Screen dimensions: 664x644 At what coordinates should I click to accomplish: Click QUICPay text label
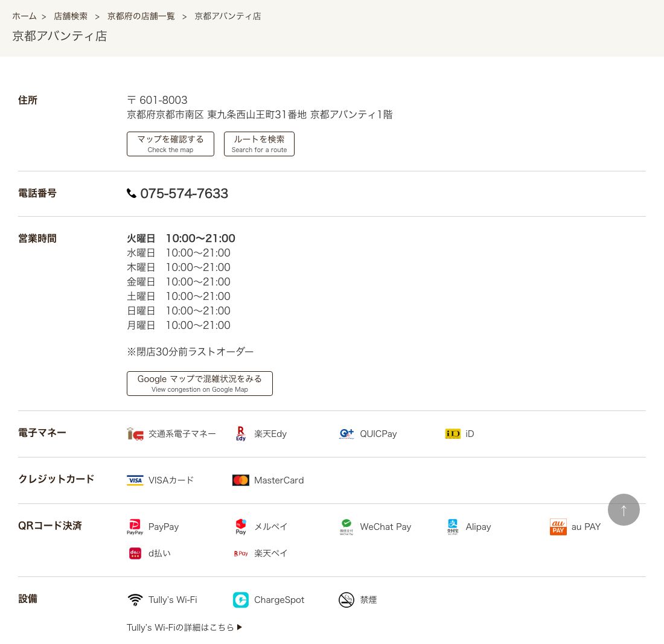(378, 434)
